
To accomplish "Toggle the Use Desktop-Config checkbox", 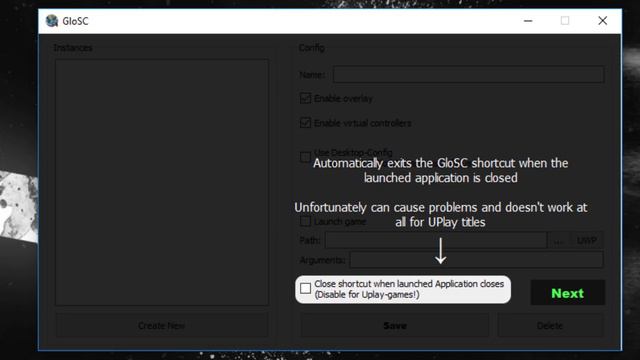I will tap(305, 157).
